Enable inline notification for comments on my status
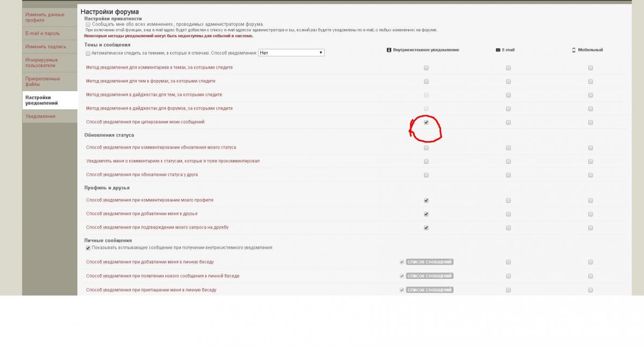This screenshot has height=346, width=644. [x=426, y=148]
